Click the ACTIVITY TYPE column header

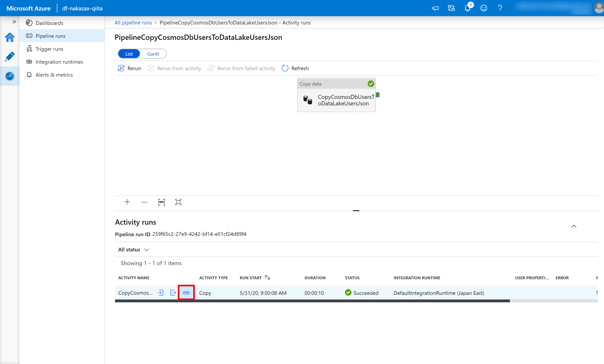pos(213,278)
